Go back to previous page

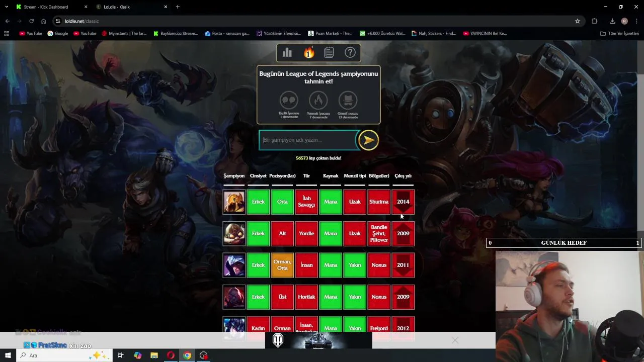coord(7,21)
